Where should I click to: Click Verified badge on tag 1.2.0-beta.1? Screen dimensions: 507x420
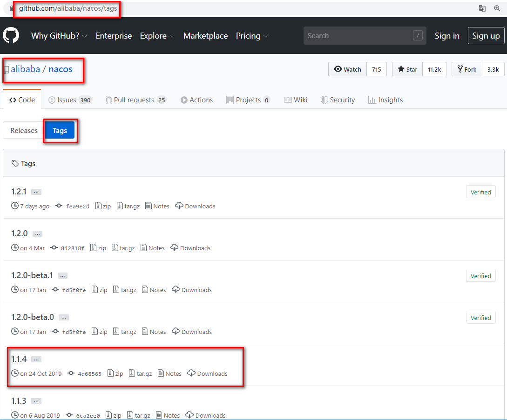click(x=480, y=276)
